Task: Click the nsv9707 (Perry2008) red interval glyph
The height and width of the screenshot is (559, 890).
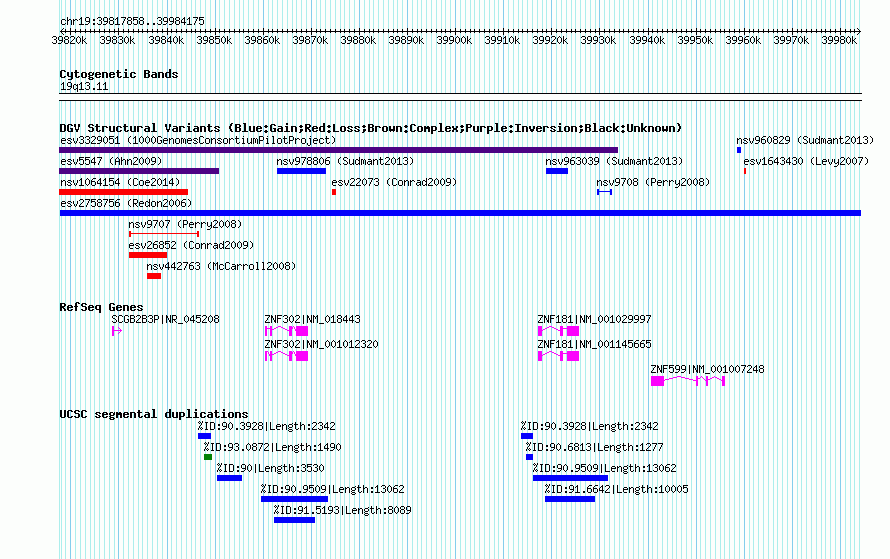Action: [x=164, y=234]
